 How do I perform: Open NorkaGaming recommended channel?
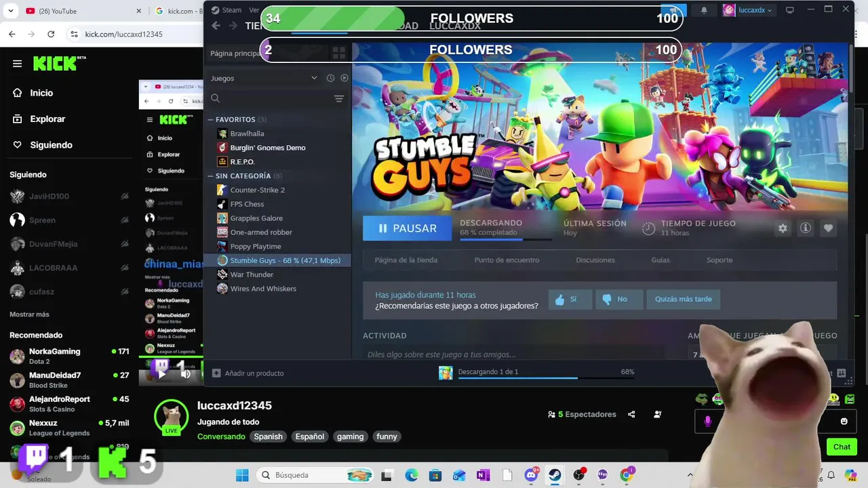[69, 356]
